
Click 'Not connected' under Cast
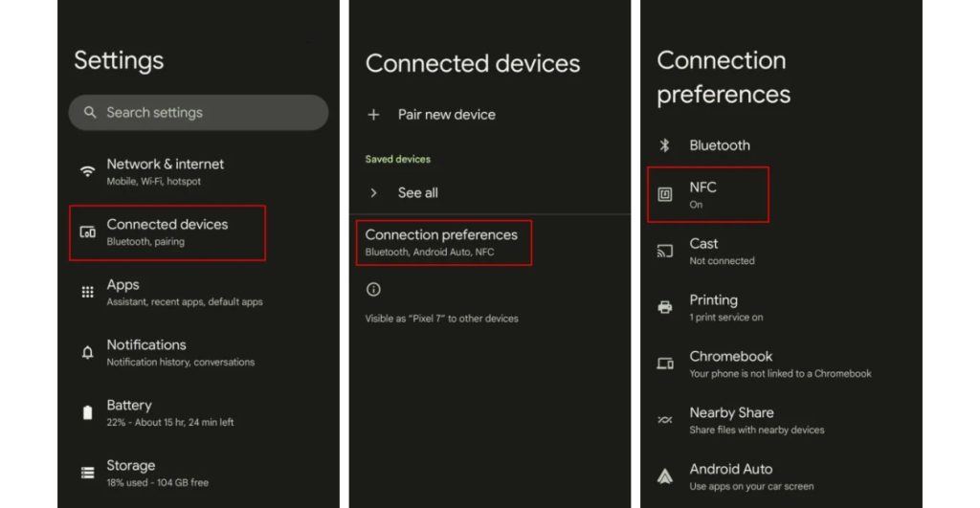722,261
